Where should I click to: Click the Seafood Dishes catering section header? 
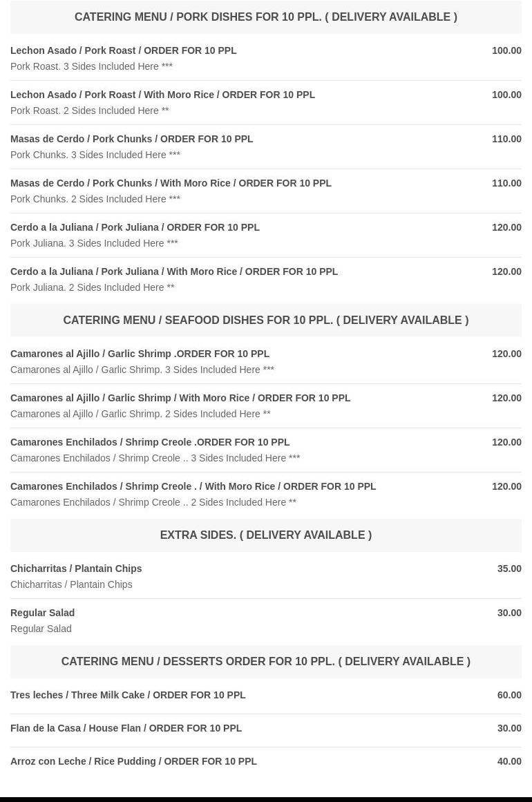(265, 320)
